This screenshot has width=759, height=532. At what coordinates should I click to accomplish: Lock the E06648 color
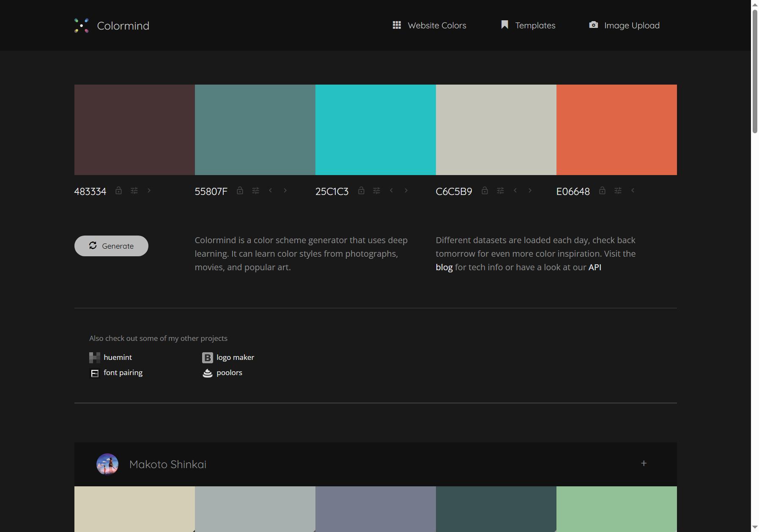(602, 191)
